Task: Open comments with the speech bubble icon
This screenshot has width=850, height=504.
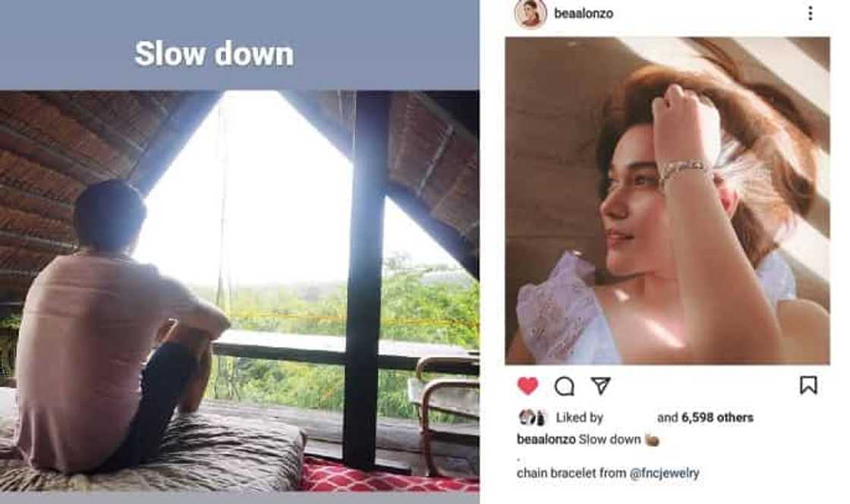Action: click(x=564, y=386)
